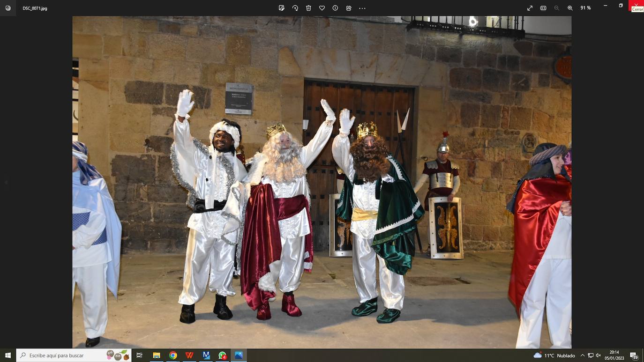Mark photo as favorite with heart
644x362 pixels.
click(x=322, y=8)
